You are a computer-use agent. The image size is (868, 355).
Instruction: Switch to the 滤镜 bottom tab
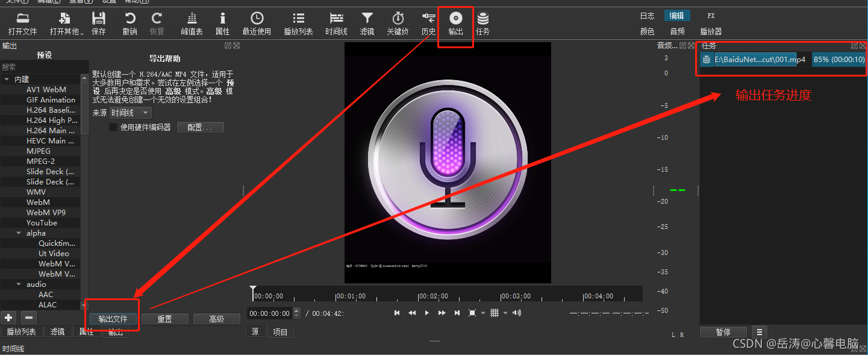[57, 331]
